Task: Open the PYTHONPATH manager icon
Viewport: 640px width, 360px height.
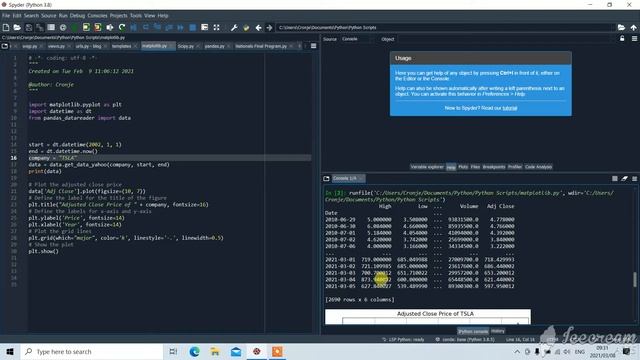Action: (246, 27)
